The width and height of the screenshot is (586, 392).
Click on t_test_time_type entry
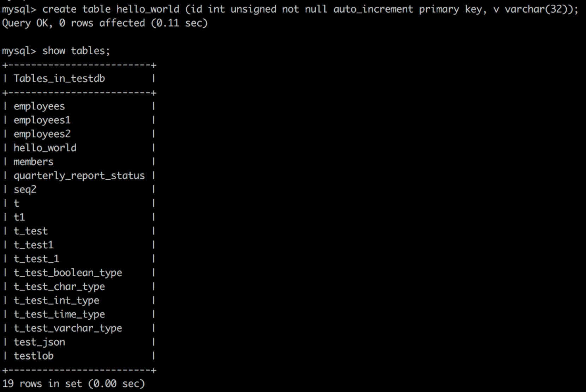[59, 314]
